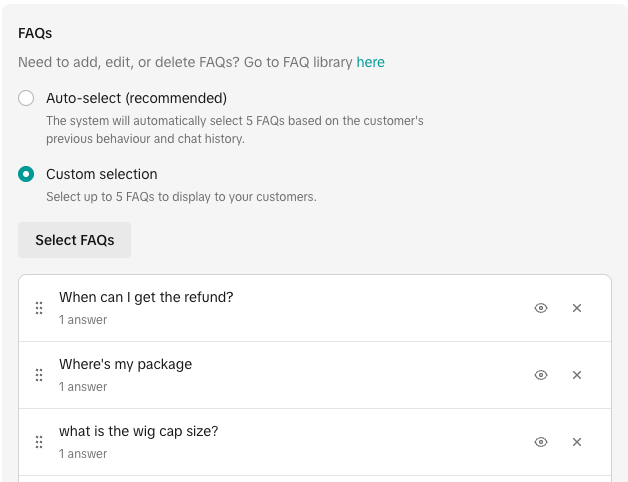Screen dimensions: 628x482
Task: Preview 'When can I get the refund?' answer
Action: click(541, 308)
